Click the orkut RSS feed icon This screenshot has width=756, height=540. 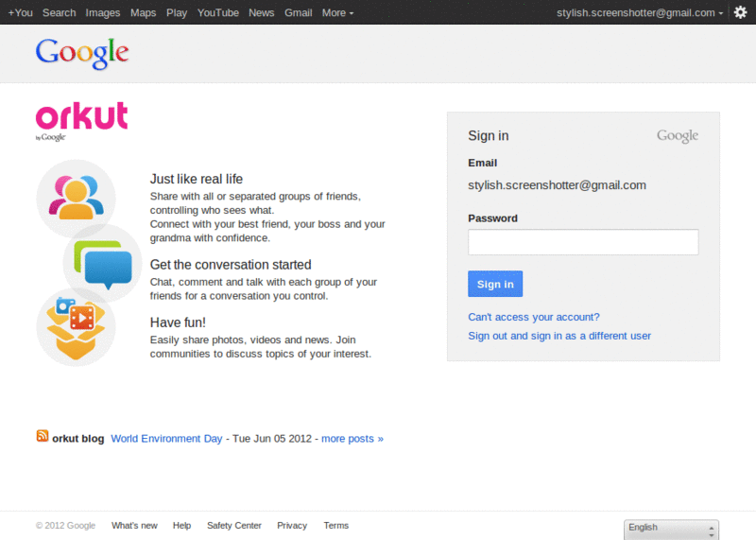[43, 436]
